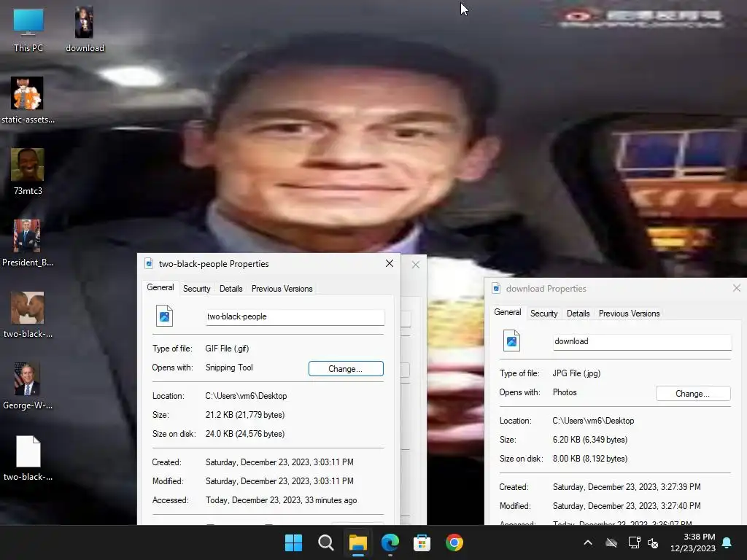
Task: Switch to General tab in download Properties
Action: pos(508,312)
